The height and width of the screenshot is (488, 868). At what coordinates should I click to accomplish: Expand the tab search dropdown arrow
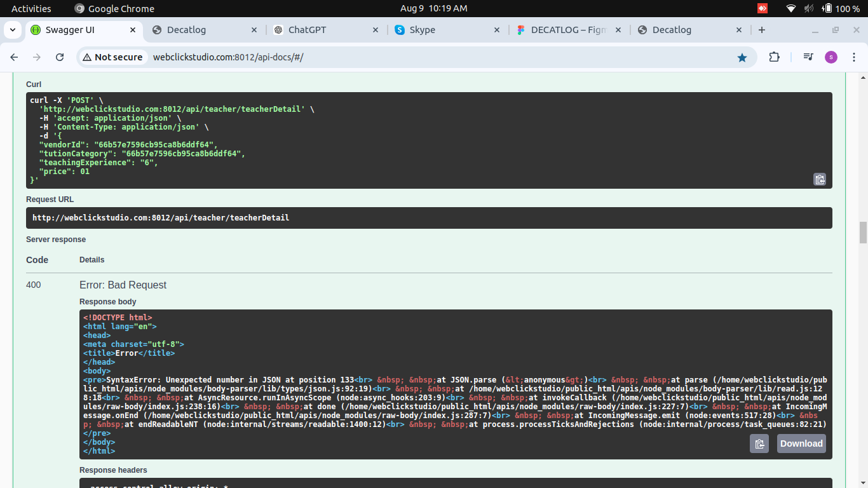[12, 30]
